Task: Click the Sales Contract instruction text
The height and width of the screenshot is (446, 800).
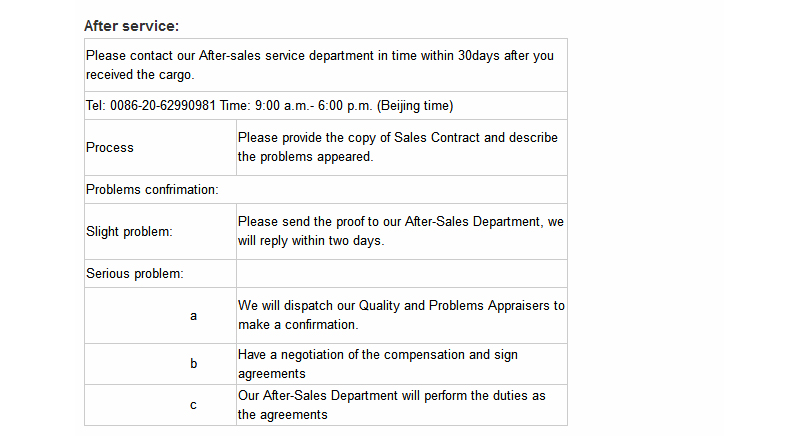Action: coord(398,147)
